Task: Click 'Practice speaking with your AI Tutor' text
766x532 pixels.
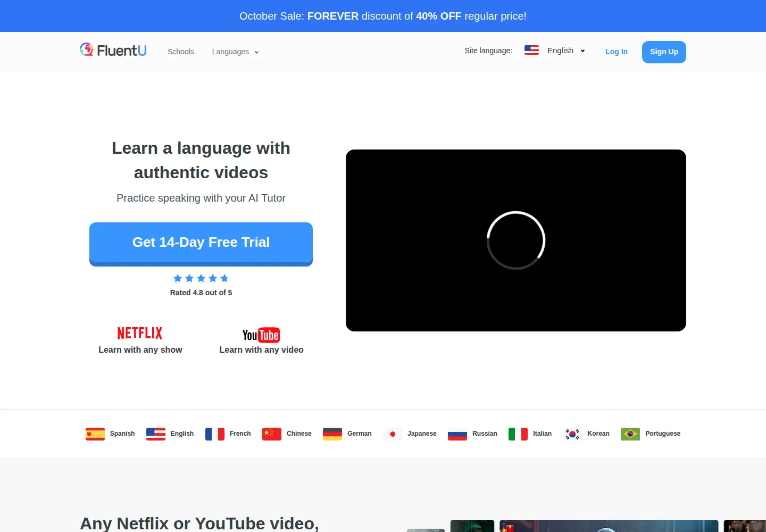Action: pos(201,198)
